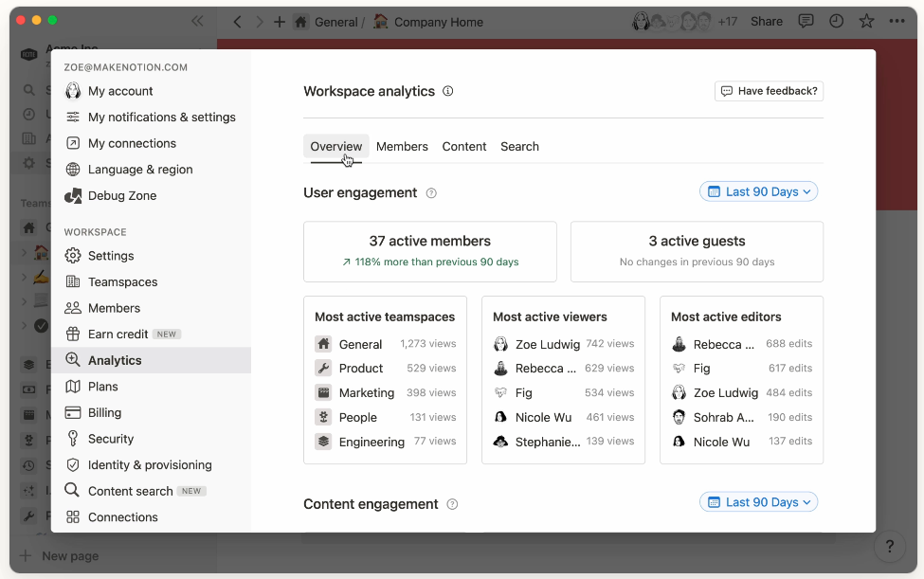This screenshot has height=579, width=924.
Task: Select People teamspace row
Action: point(385,417)
